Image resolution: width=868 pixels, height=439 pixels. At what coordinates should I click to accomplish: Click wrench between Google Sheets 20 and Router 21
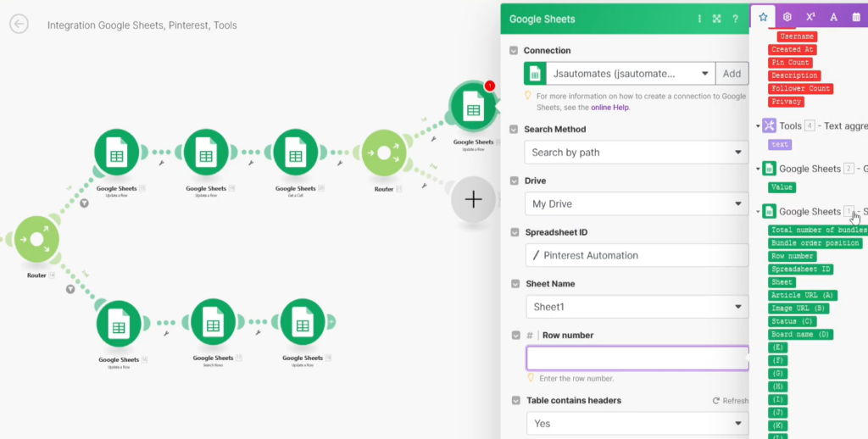[340, 163]
